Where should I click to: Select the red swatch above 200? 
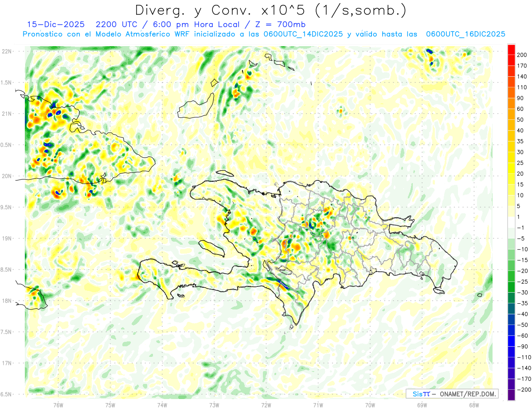511,50
